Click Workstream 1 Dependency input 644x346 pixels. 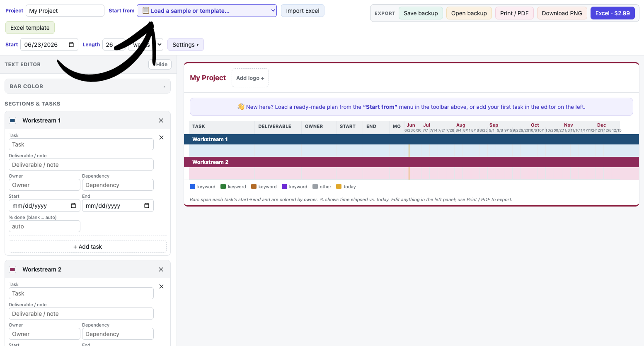[x=118, y=185]
